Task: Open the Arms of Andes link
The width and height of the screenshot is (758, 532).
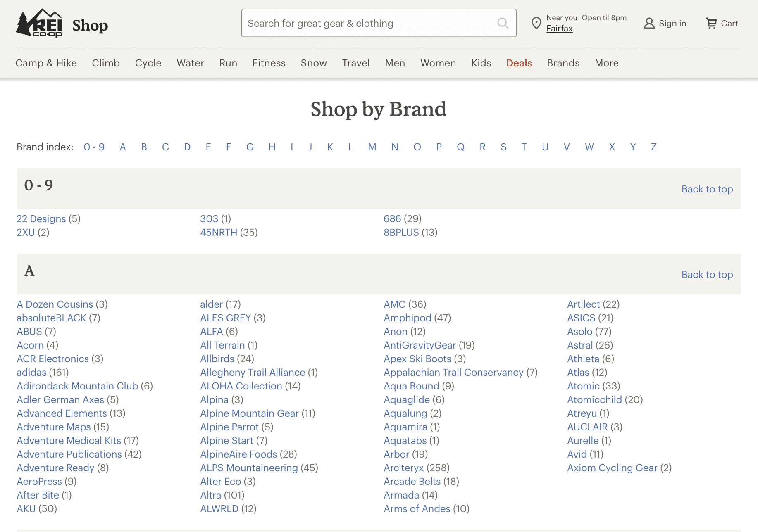Action: [x=417, y=508]
